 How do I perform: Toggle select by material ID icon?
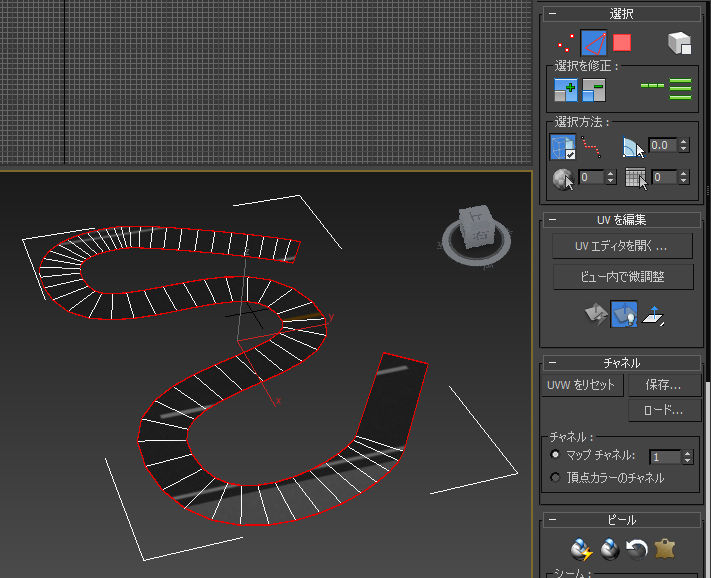pos(636,178)
